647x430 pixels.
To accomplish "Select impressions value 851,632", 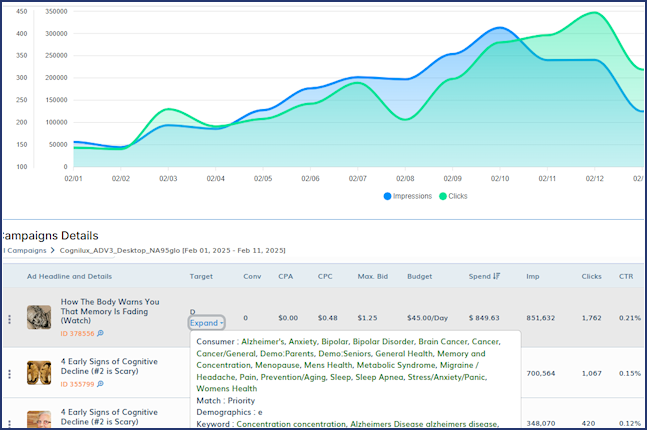I will click(541, 318).
